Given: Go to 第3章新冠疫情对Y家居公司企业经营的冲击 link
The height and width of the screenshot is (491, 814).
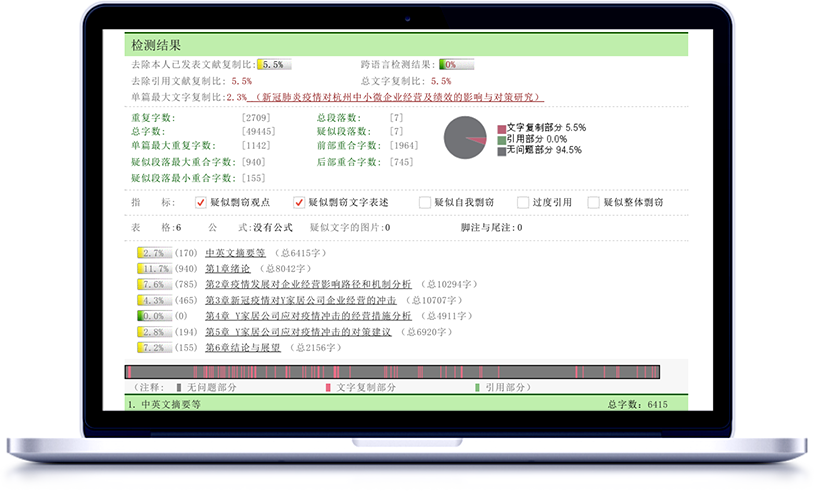Looking at the screenshot, I should pos(300,300).
